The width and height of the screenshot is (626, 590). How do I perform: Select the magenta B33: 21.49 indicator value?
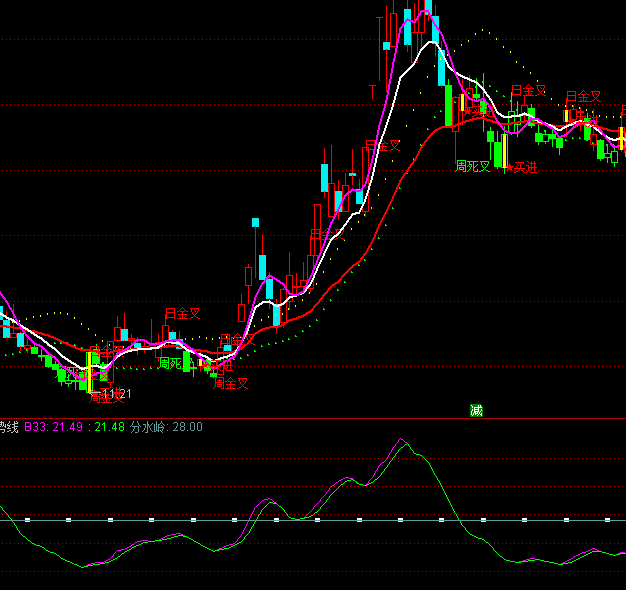pos(54,427)
